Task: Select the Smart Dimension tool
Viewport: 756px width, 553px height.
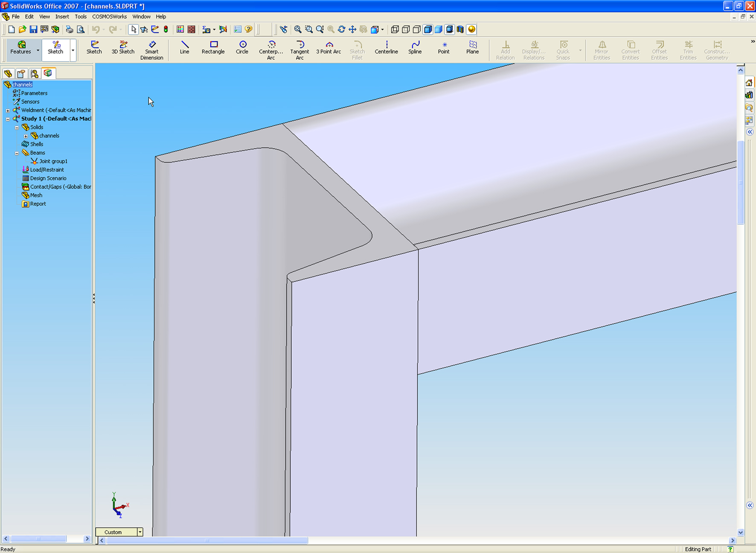Action: pos(151,50)
